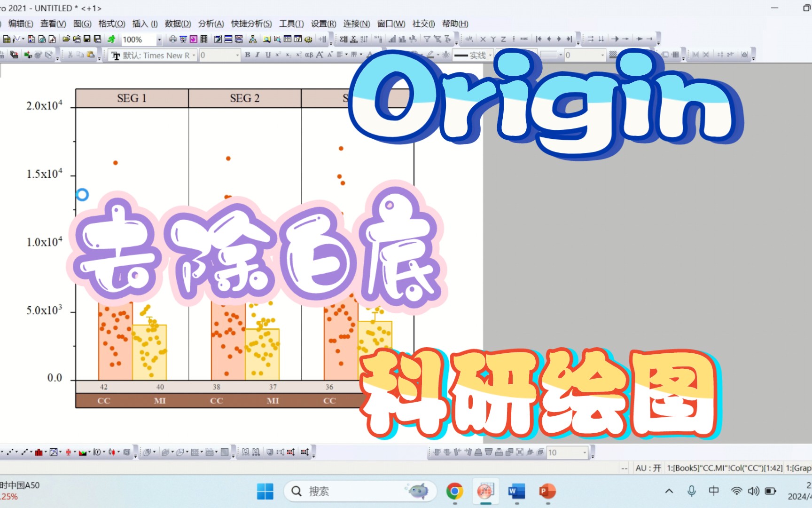The height and width of the screenshot is (508, 812).
Task: Click the Increase Font Size icon
Action: (319, 55)
